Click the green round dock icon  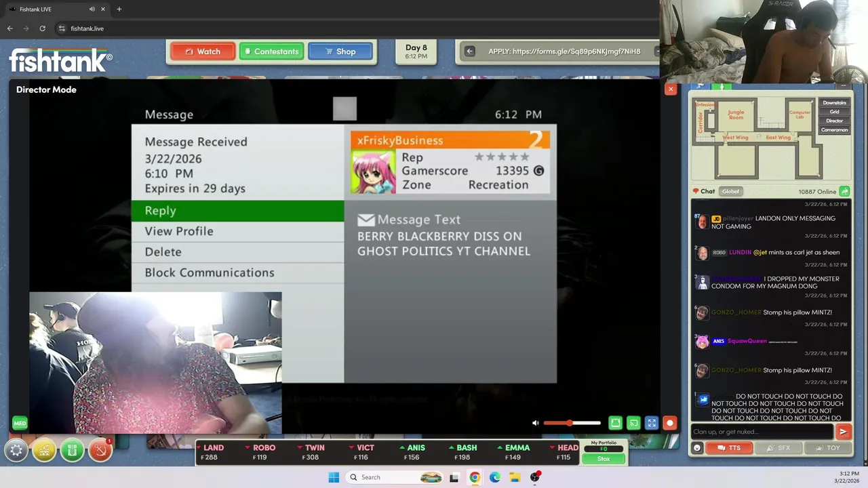point(72,450)
